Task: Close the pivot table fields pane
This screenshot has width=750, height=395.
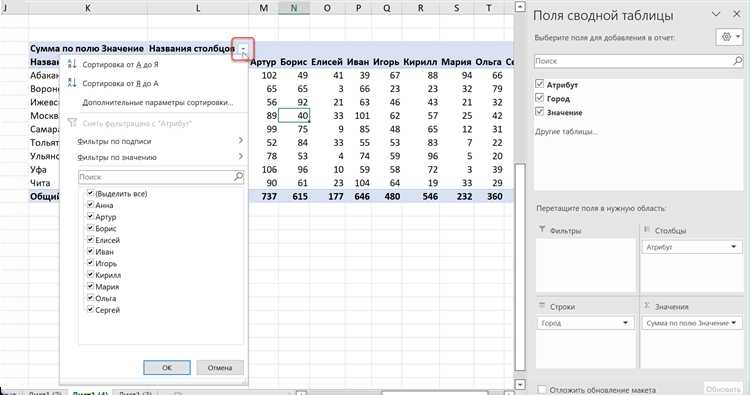Action: click(737, 14)
